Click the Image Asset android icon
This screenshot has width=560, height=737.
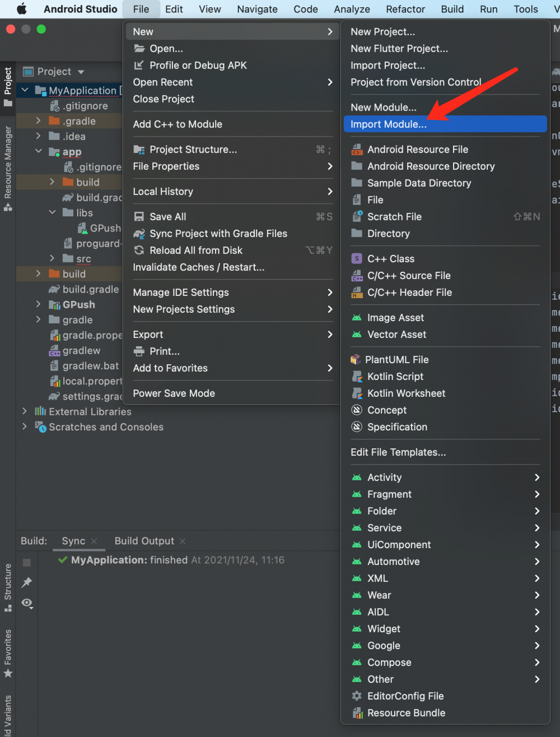357,318
